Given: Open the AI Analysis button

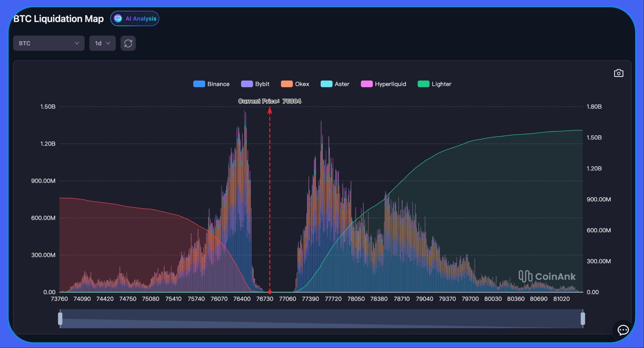Looking at the screenshot, I should pyautogui.click(x=135, y=18).
